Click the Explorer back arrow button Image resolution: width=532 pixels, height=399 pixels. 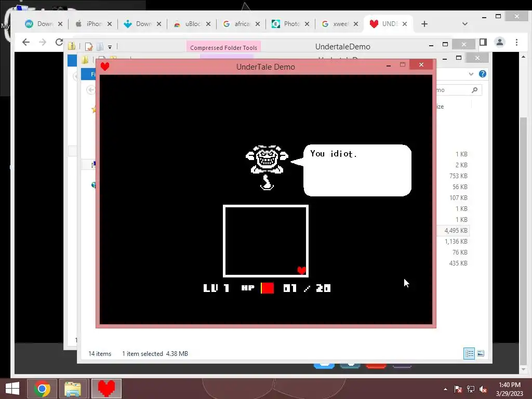90,90
